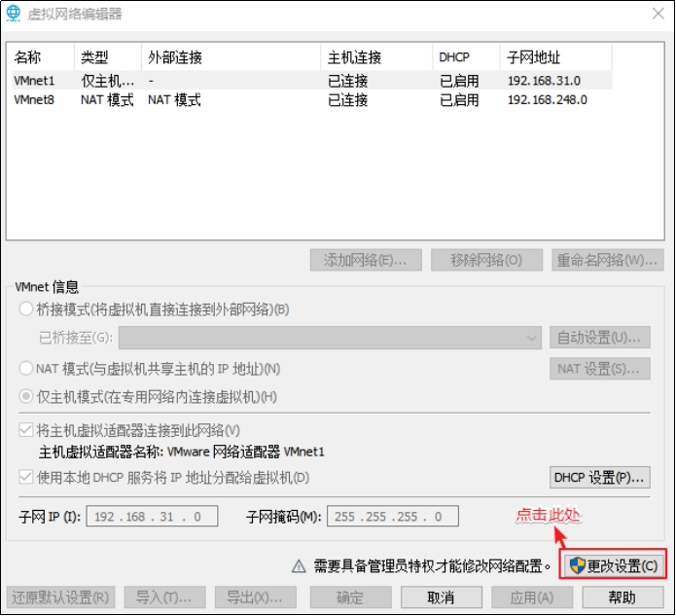The image size is (676, 616).
Task: Click the 子网 IP input field
Action: (x=152, y=516)
